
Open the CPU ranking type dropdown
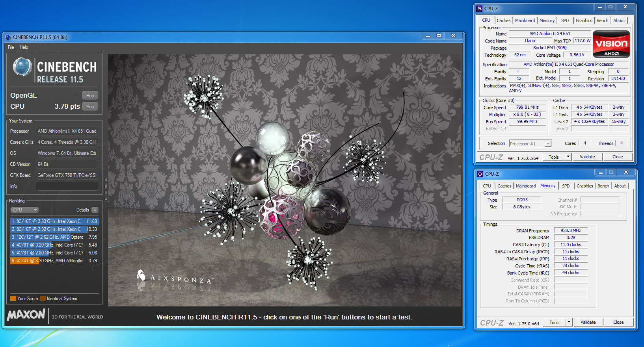[x=24, y=210]
